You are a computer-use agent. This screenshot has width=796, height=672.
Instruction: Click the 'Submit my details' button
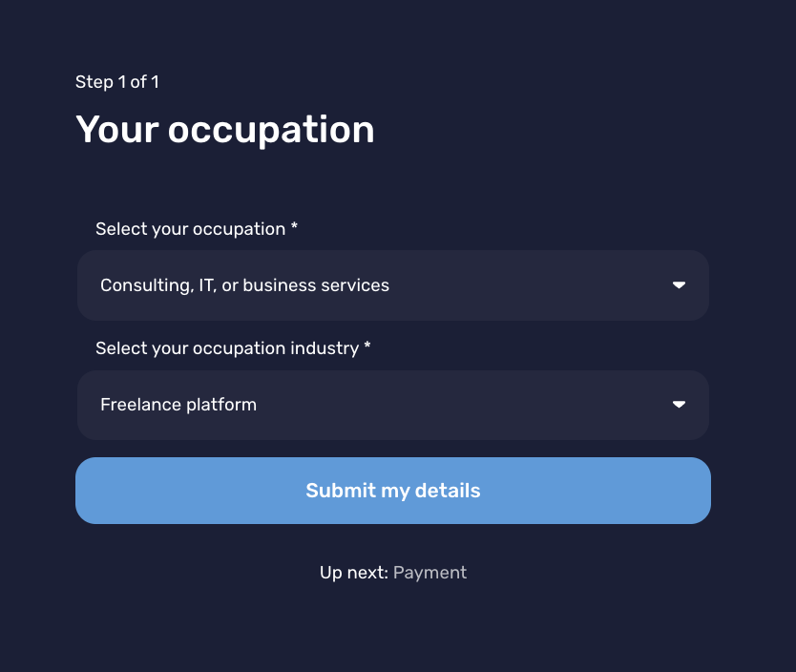(393, 491)
